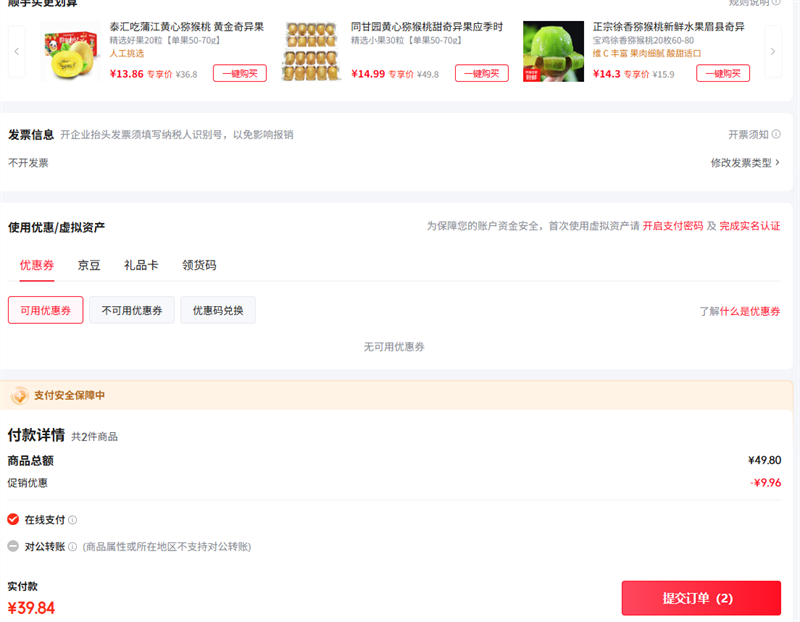Select the 在线支付 payment option
The height and width of the screenshot is (622, 800).
pyautogui.click(x=13, y=520)
